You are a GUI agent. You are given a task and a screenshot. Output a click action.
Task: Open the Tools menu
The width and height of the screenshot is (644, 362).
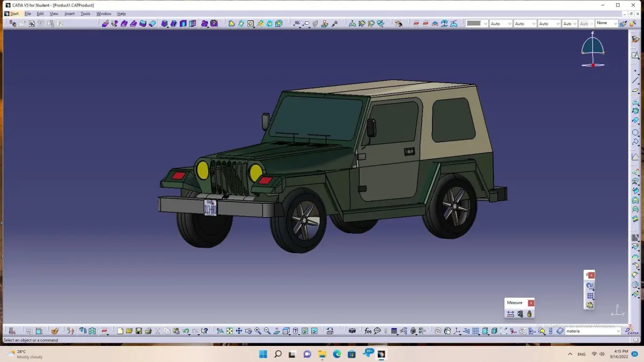click(x=85, y=14)
